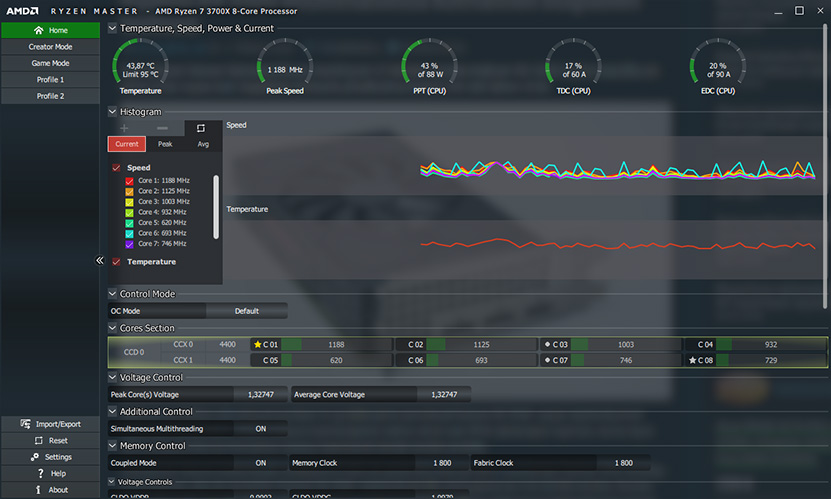This screenshot has height=499, width=831.
Task: Click the About info icon
Action: point(38,489)
